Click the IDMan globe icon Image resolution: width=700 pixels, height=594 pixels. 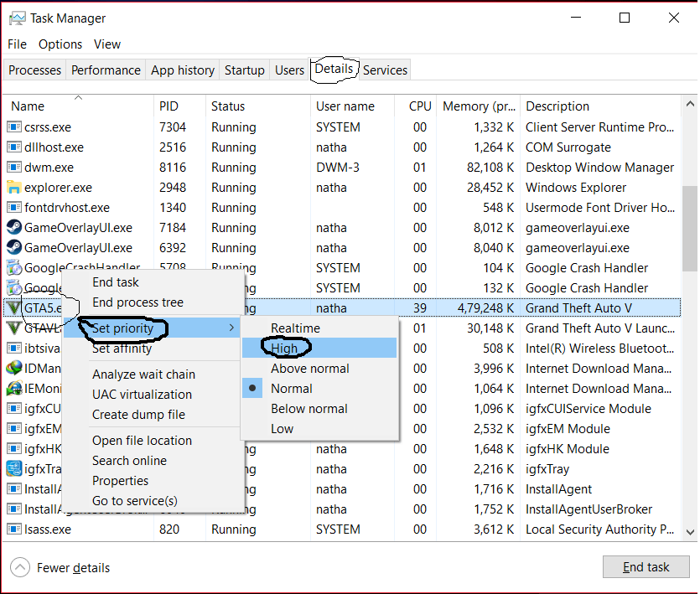[14, 368]
